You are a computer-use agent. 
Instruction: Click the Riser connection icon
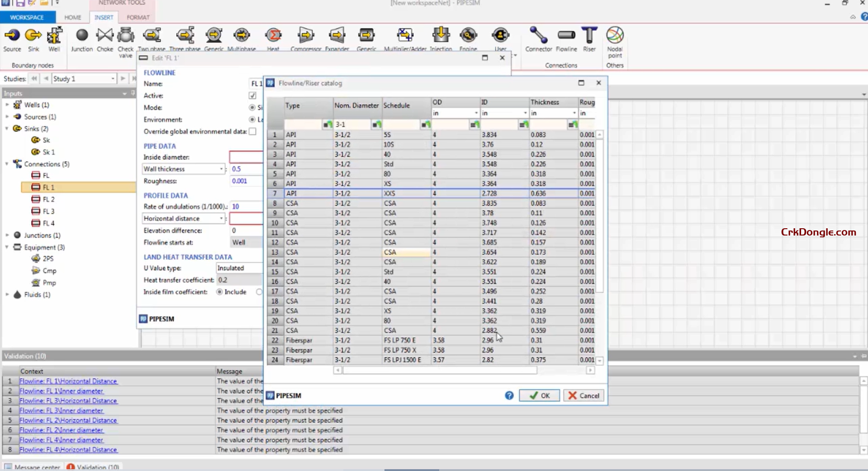[x=589, y=36]
